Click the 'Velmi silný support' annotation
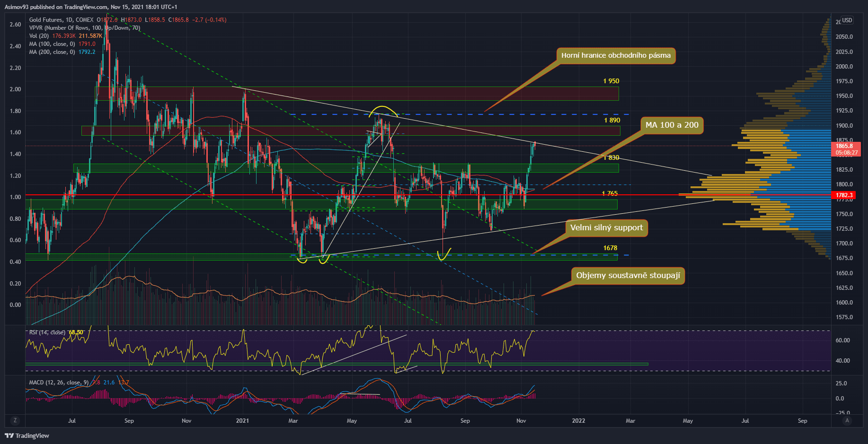The image size is (868, 444). pos(606,227)
